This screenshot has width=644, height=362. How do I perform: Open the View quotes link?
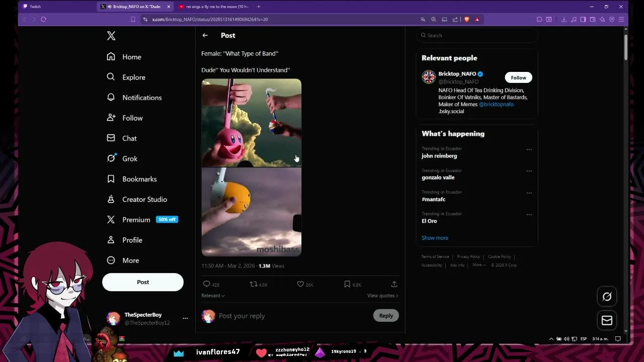(382, 296)
